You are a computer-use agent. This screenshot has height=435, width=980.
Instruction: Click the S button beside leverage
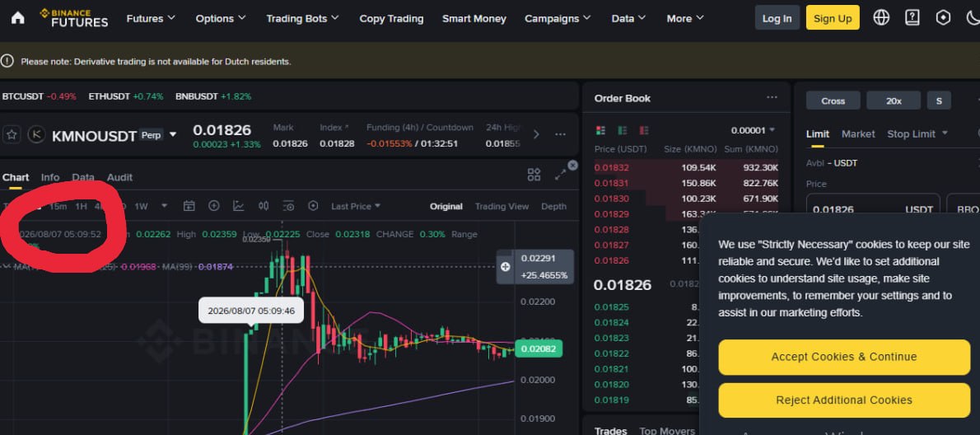click(939, 101)
